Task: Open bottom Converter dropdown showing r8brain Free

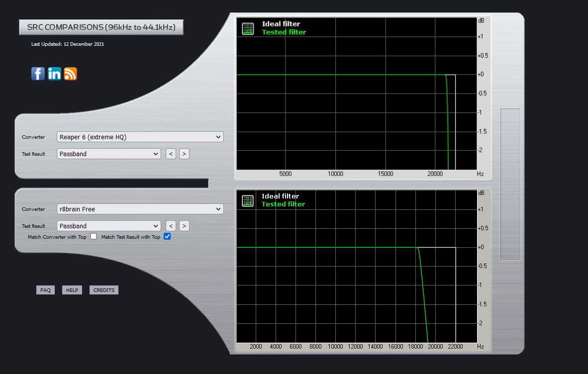Action: (140, 209)
